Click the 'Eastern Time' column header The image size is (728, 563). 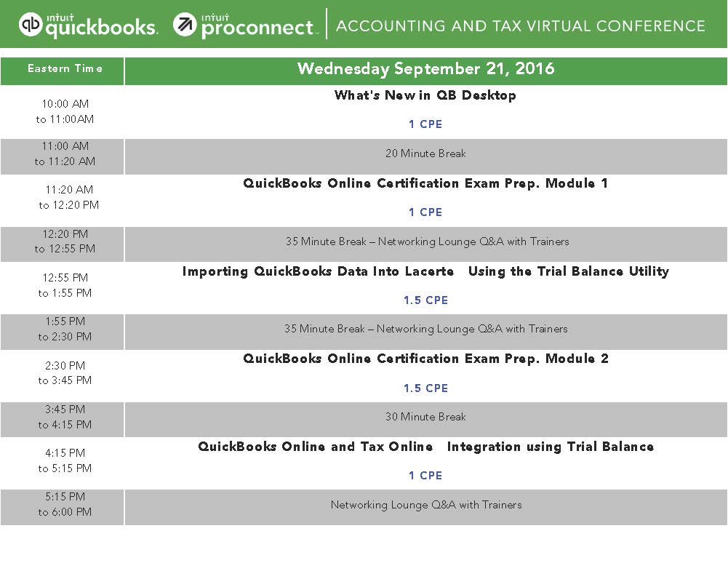pos(63,71)
